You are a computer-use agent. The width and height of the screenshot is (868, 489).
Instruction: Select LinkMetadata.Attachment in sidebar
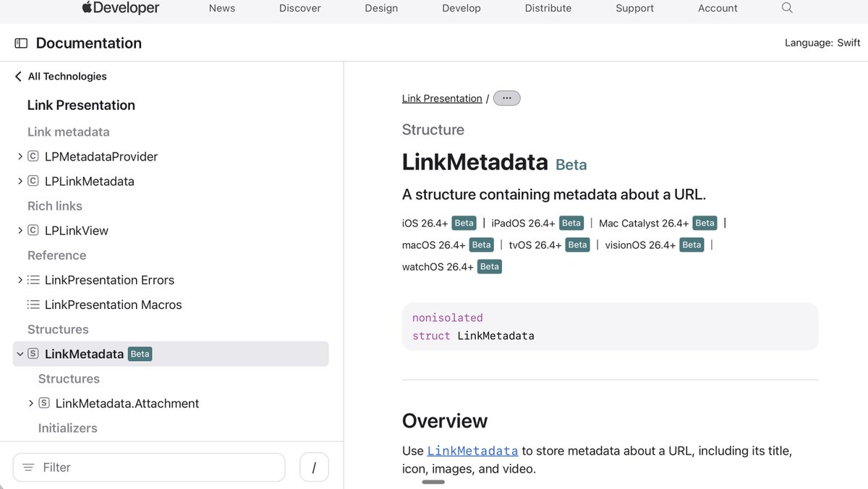(127, 403)
